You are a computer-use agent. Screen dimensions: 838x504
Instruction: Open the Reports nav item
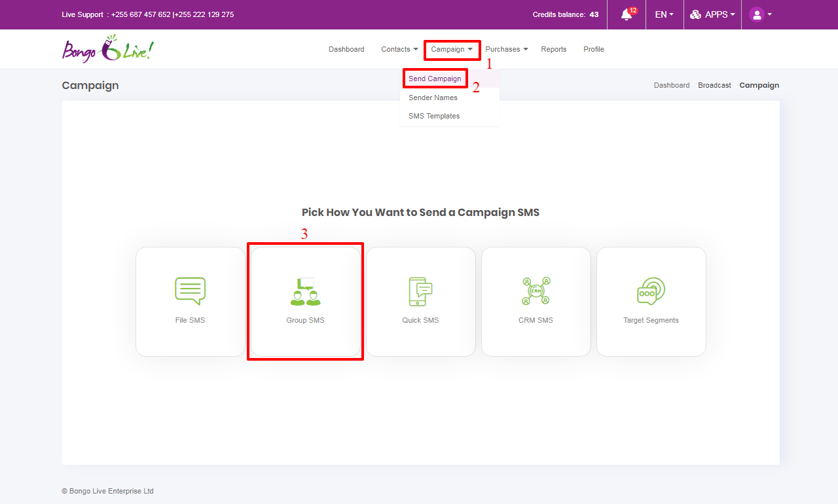click(554, 49)
